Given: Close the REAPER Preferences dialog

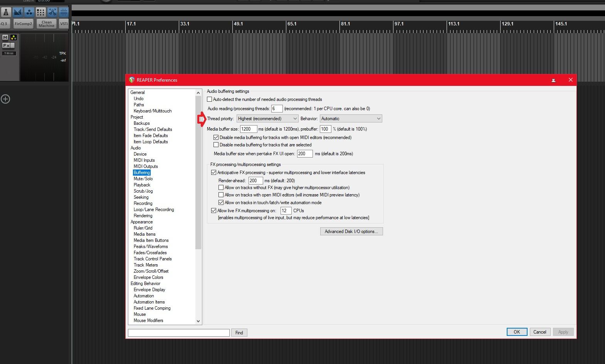Looking at the screenshot, I should pos(571,80).
